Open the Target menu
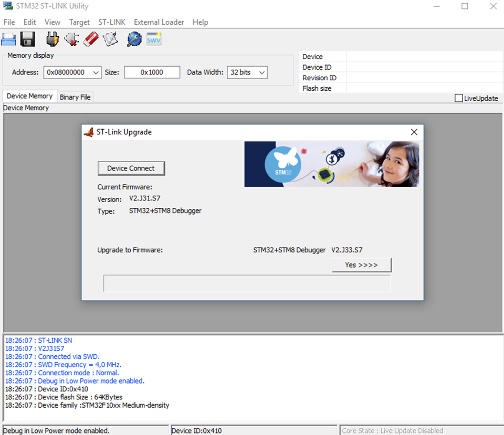 coord(79,22)
